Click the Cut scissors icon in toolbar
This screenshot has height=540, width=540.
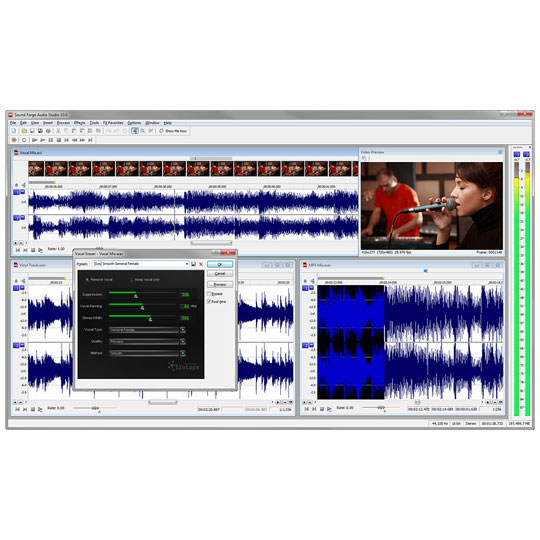click(x=58, y=131)
